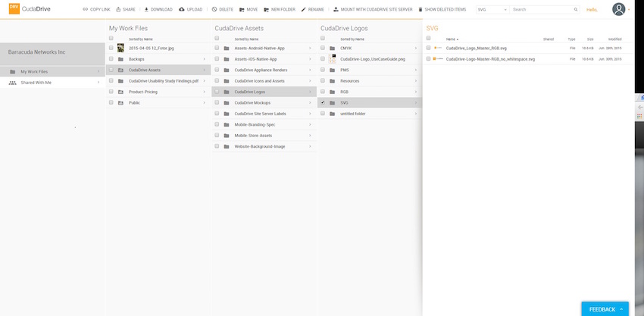Sort files by Modified column header
This screenshot has width=644, height=316.
point(615,39)
